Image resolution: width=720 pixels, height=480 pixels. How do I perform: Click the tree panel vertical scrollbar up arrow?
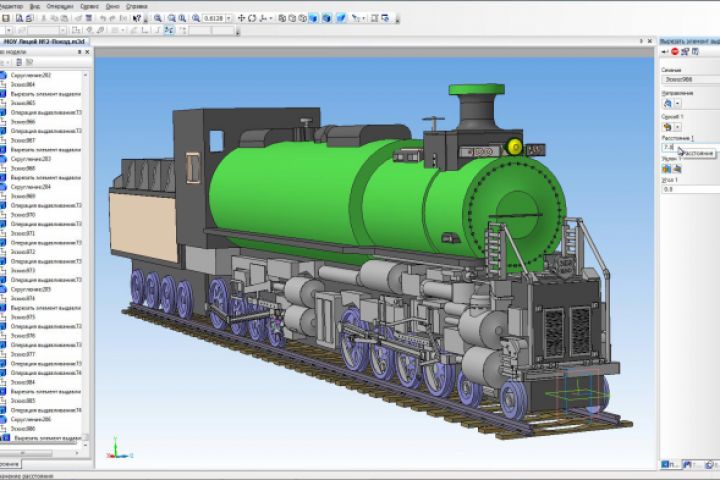coord(85,74)
